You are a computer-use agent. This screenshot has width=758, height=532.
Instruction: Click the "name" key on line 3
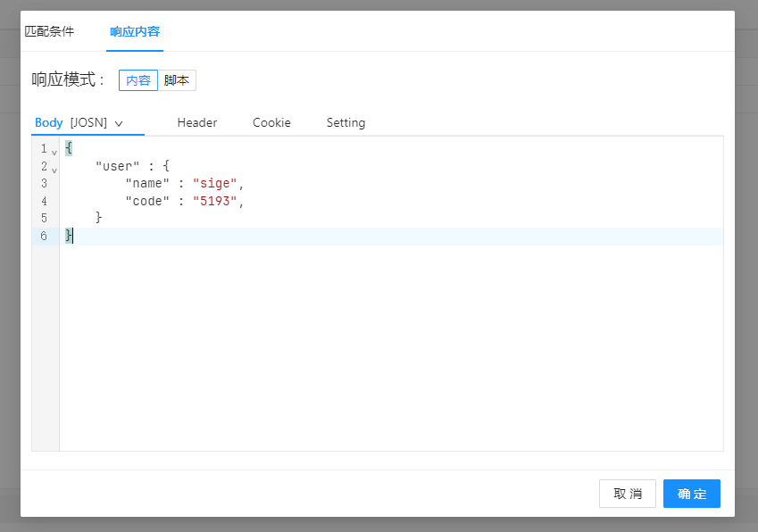tap(147, 184)
